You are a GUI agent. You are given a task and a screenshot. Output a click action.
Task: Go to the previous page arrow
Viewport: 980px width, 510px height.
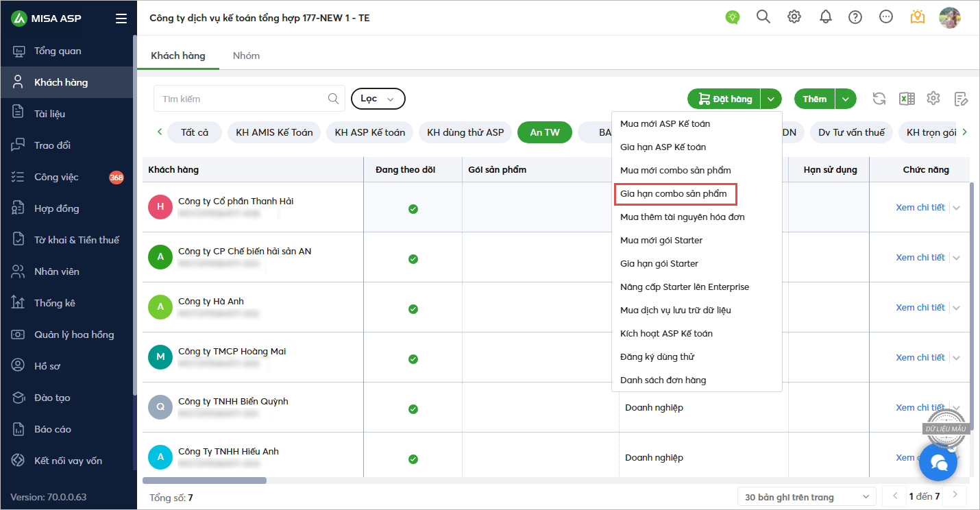pos(894,495)
